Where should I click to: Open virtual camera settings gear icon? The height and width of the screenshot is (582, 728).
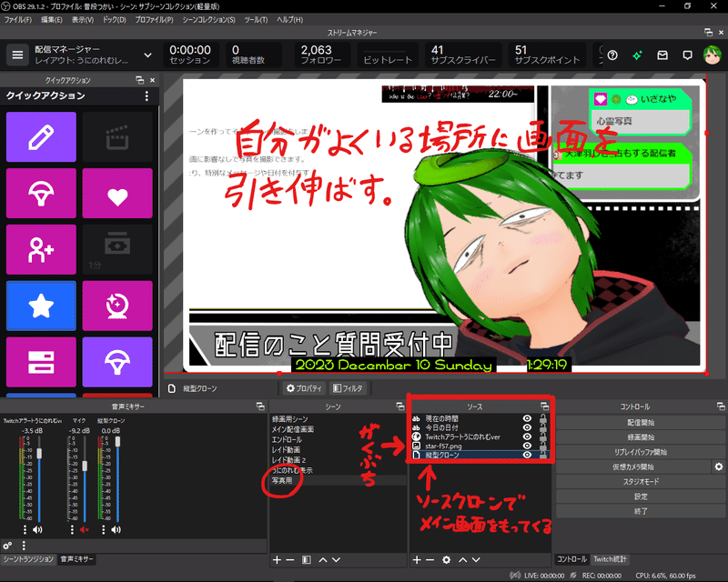point(719,467)
